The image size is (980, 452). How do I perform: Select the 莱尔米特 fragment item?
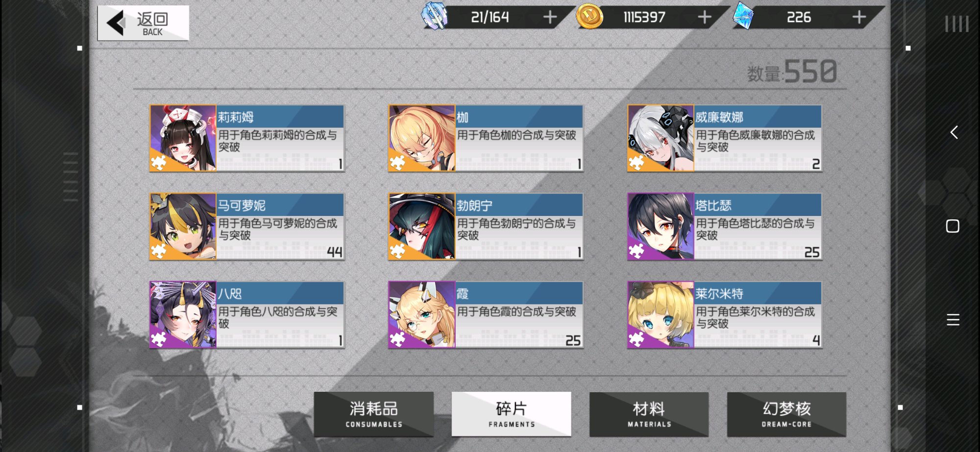pyautogui.click(x=725, y=314)
